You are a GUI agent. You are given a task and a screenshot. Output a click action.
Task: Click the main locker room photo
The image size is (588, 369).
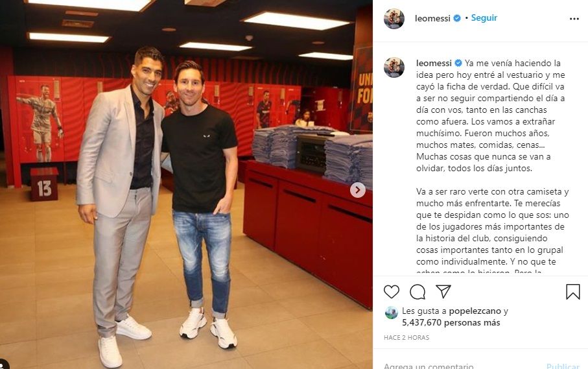pyautogui.click(x=186, y=184)
